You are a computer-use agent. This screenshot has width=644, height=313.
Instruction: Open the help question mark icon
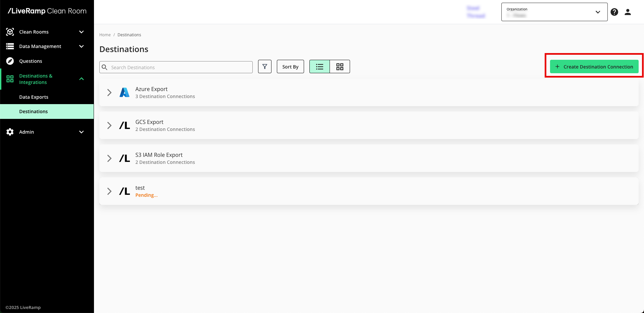614,12
